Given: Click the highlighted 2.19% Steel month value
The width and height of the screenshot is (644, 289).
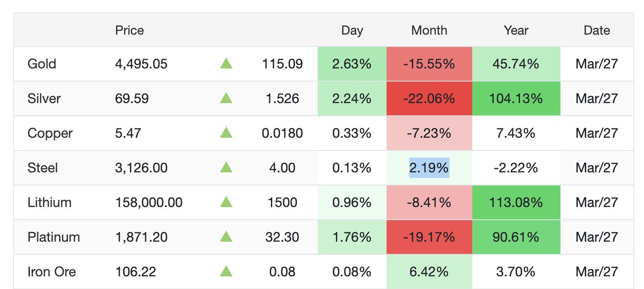Looking at the screenshot, I should pos(429,168).
